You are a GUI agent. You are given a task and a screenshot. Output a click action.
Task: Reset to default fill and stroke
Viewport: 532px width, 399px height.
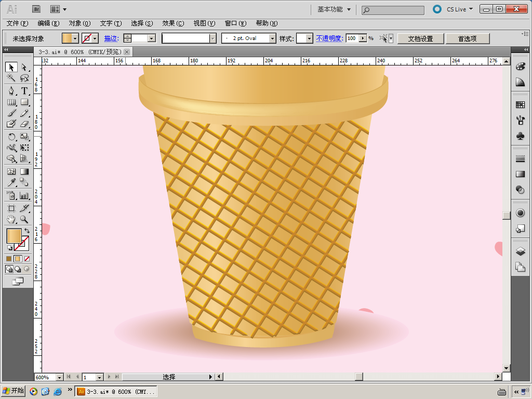tap(9, 248)
